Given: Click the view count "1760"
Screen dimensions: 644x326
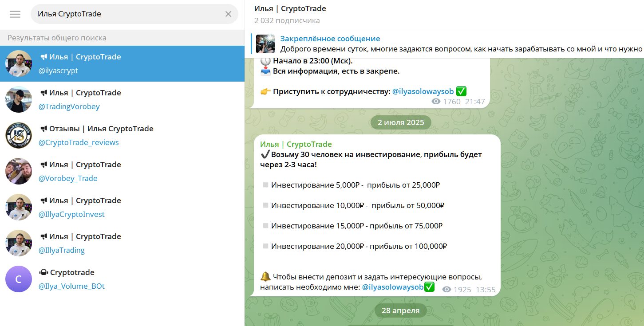Looking at the screenshot, I should point(452,102).
